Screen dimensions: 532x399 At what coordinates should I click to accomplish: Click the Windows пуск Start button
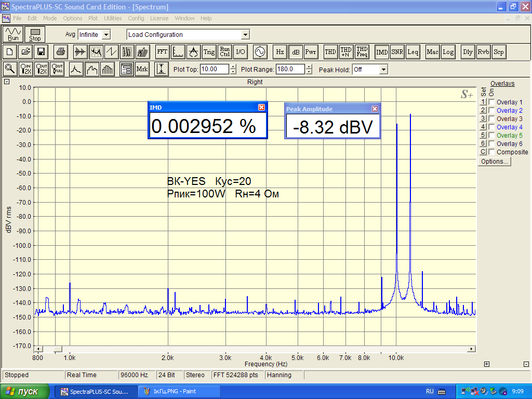tap(25, 392)
